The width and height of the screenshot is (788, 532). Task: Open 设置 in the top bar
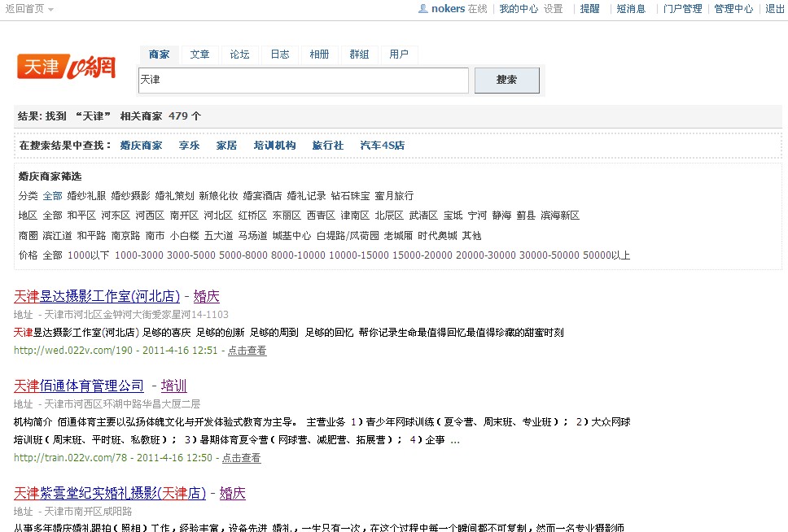[x=554, y=9]
